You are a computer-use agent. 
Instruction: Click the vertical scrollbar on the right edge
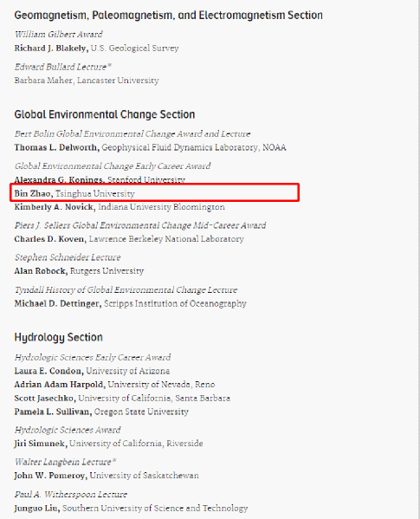point(418,260)
